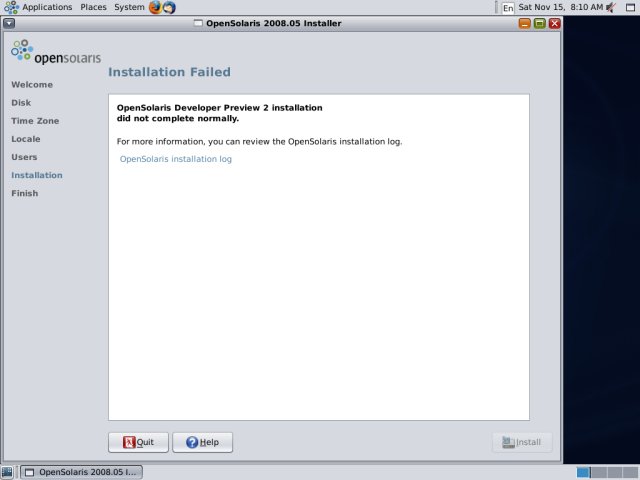This screenshot has height=480, width=640.
Task: Select the Finish step in sidebar
Action: (x=24, y=193)
